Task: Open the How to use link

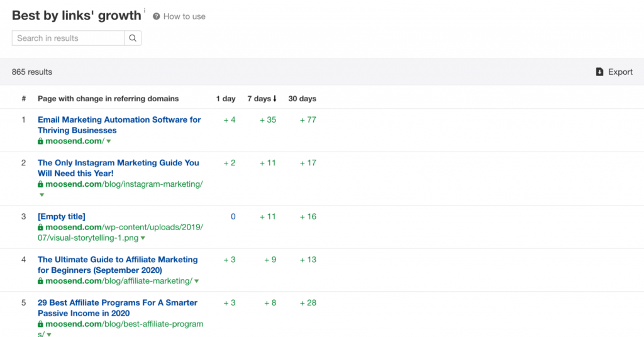Action: (x=184, y=16)
